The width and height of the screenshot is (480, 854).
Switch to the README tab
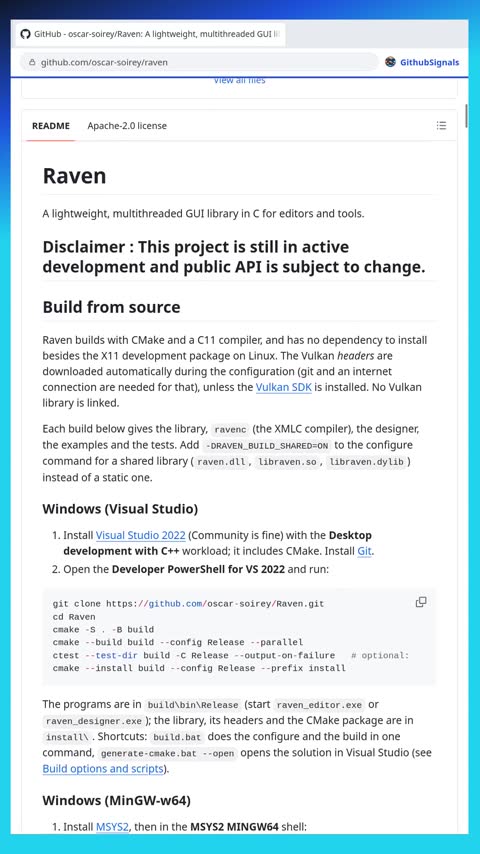pos(51,126)
